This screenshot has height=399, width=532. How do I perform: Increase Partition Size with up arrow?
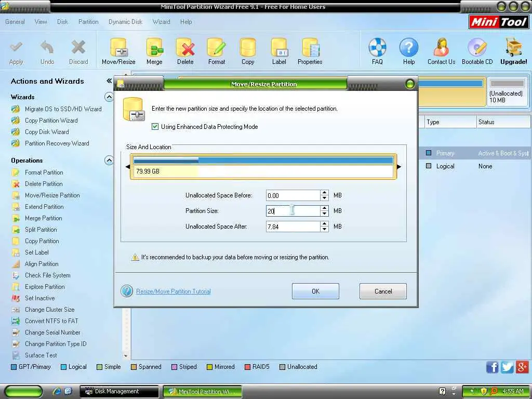pos(324,208)
